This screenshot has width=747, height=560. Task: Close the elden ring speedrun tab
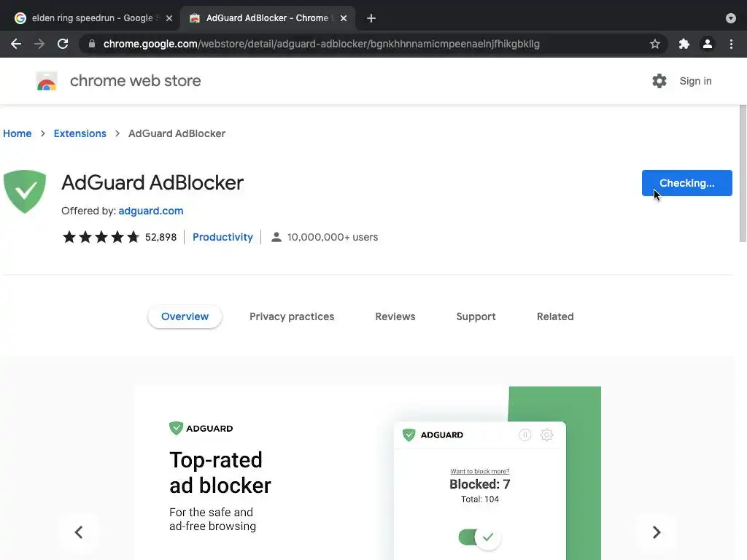click(169, 18)
